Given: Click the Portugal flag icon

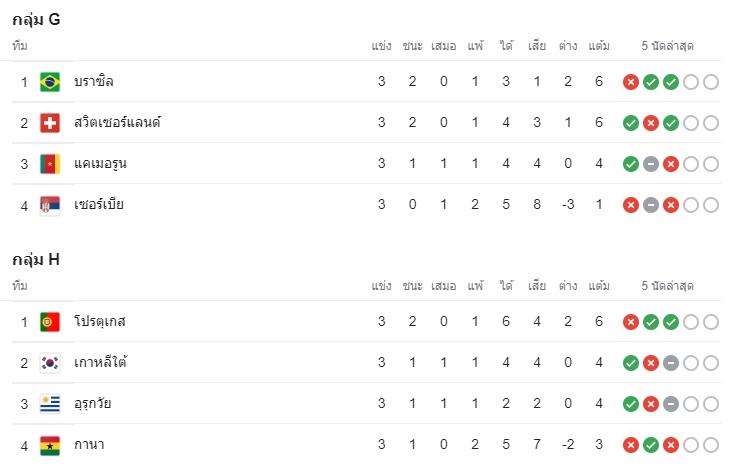Looking at the screenshot, I should pos(50,322).
